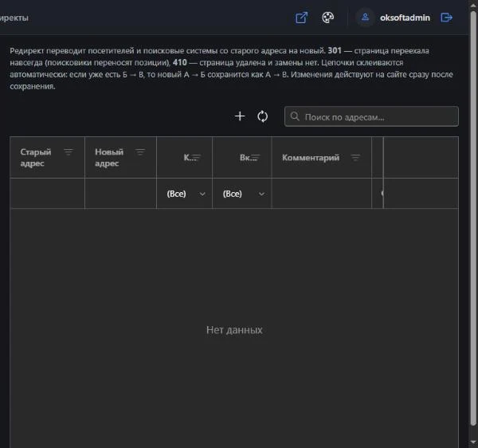The width and height of the screenshot is (478, 448).
Task: Click the oksoftadmin username
Action: click(x=405, y=18)
